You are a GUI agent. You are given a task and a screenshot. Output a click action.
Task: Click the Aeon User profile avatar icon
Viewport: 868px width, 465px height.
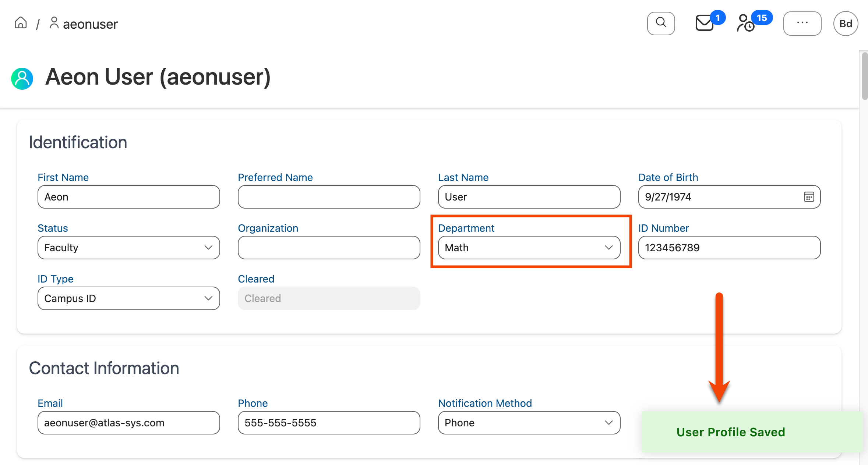[x=22, y=78]
